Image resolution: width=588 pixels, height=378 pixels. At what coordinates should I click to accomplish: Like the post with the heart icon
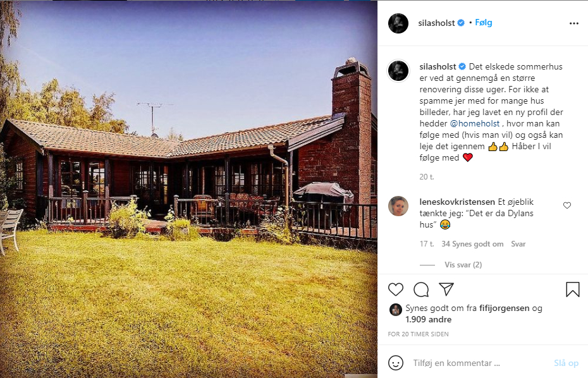tap(396, 290)
